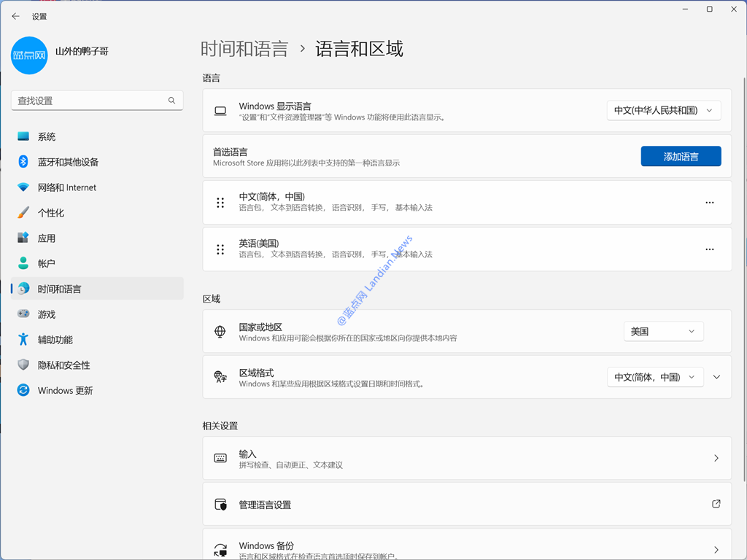
Task: Click the search magnifier icon
Action: tap(171, 101)
